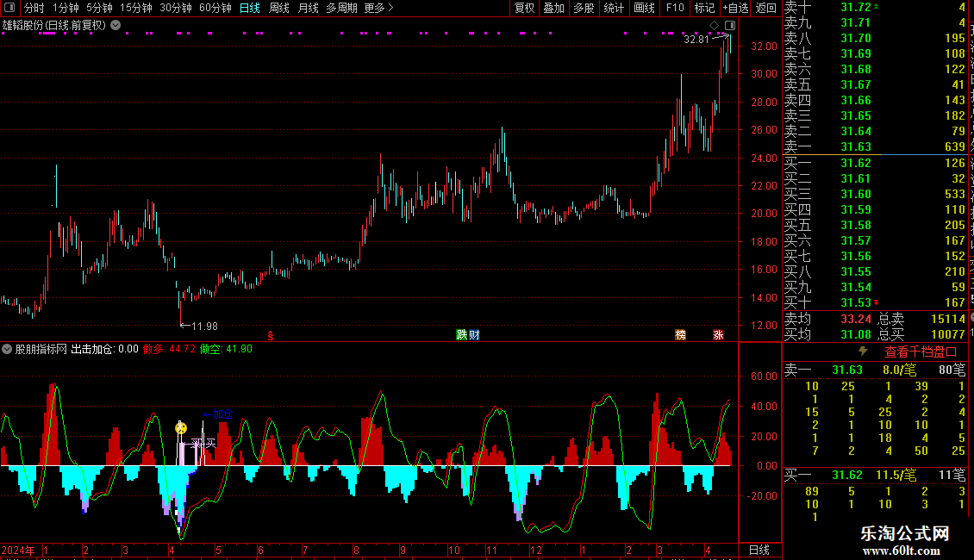Select the 卖五 31.67 ask row
This screenshot has height=560, width=974.
tap(875, 85)
